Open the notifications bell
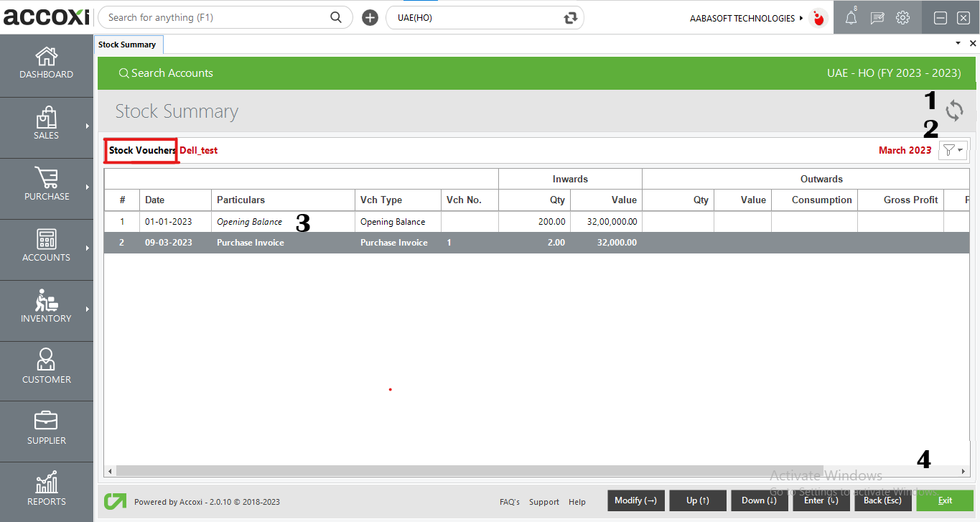Screen dimensions: 980x522 tap(851, 18)
